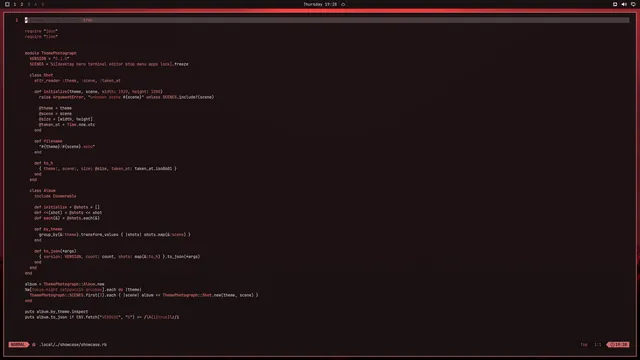Click the class Shot line
This screenshot has height=360, width=640.
tap(41, 75)
